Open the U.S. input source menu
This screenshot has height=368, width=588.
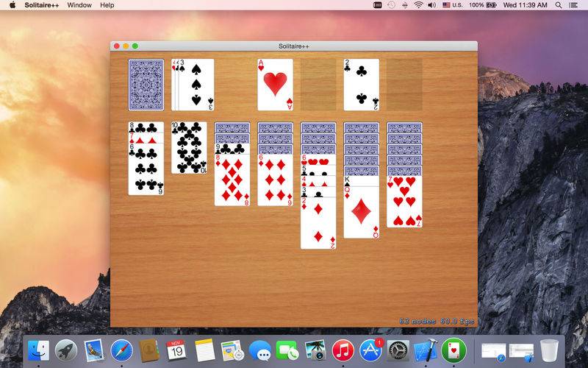tap(453, 5)
